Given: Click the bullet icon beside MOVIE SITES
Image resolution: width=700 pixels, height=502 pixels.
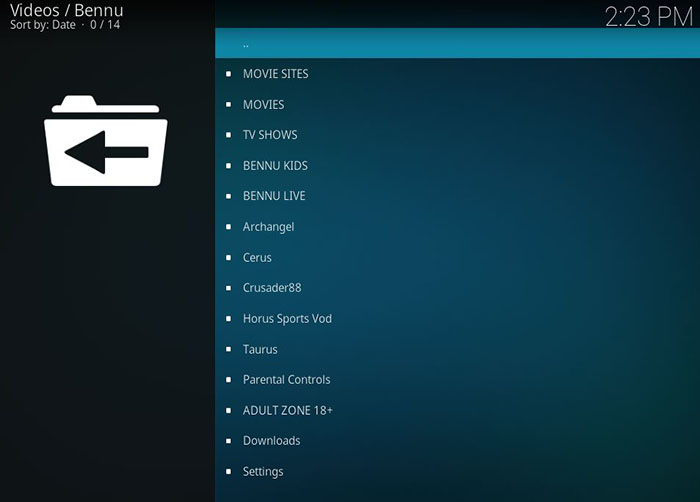Looking at the screenshot, I should point(229,74).
